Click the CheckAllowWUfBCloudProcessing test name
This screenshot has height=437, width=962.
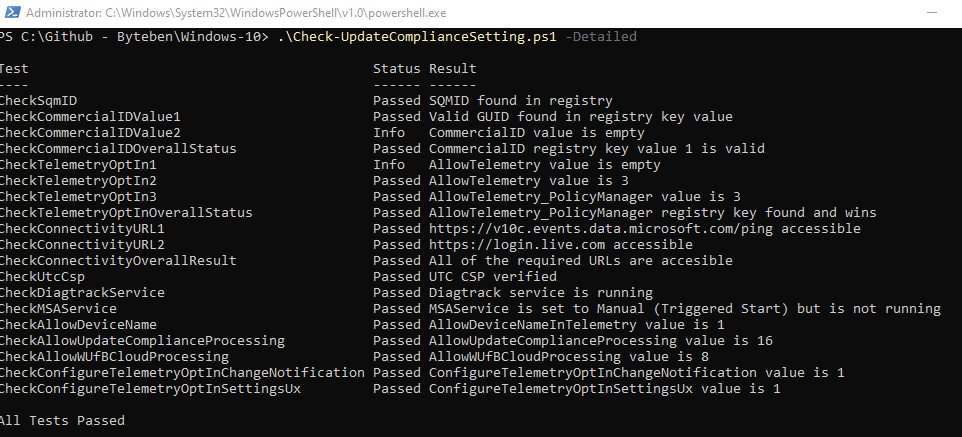[x=114, y=357]
